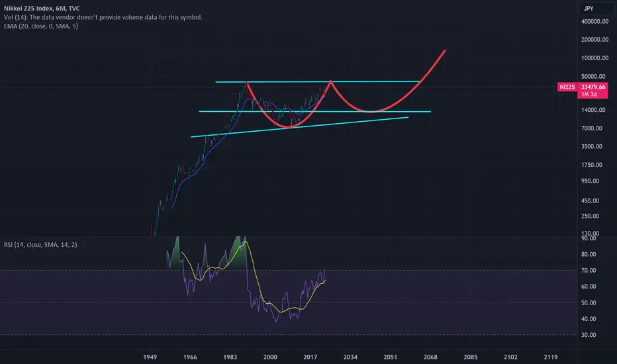This screenshot has width=617, height=364.
Task: Click the NI225 symbol price tag
Action: pyautogui.click(x=567, y=87)
